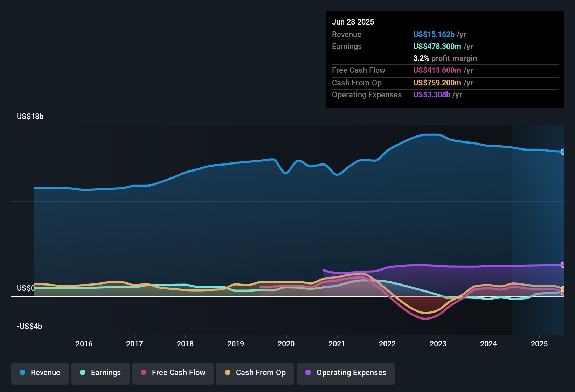Open details from the Cash From Op chip
Image resolution: width=575 pixels, height=392 pixels.
(255, 373)
